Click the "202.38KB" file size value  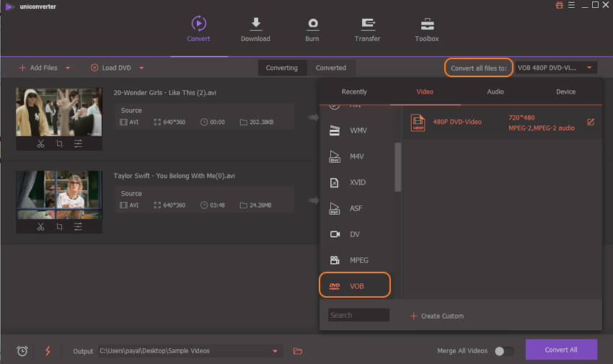click(x=261, y=123)
